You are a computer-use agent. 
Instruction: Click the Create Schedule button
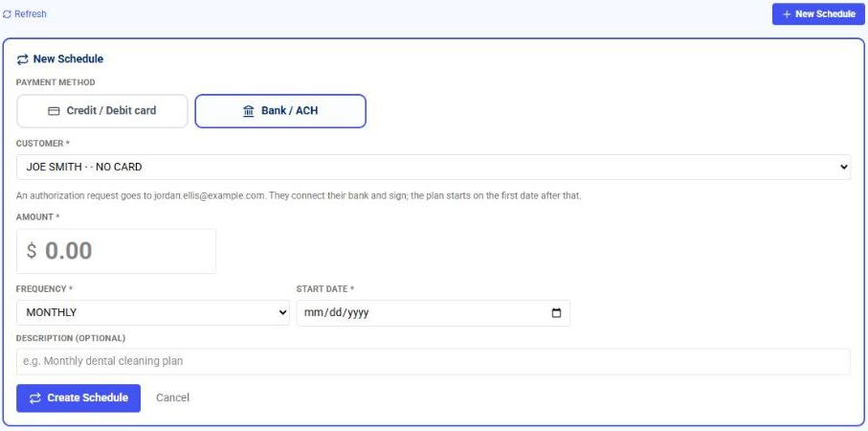click(x=78, y=397)
